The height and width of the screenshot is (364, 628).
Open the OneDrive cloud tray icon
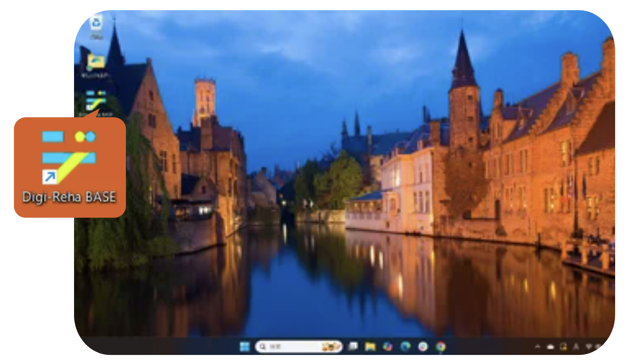click(550, 347)
